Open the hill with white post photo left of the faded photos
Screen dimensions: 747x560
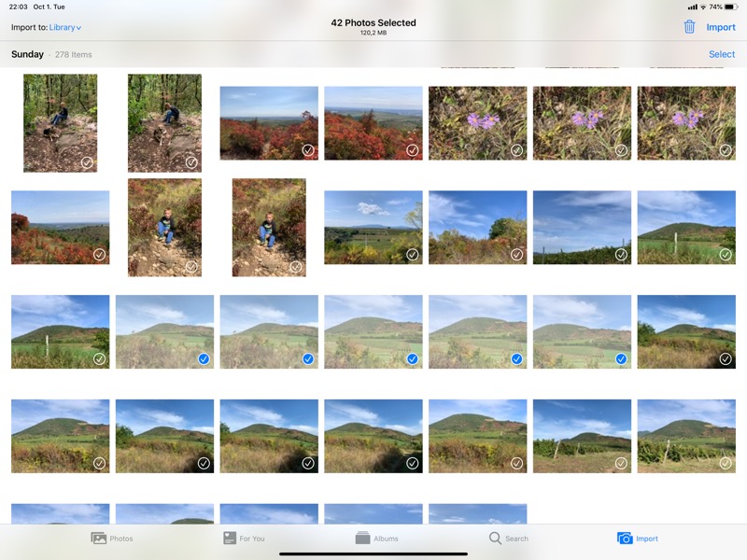[60, 331]
